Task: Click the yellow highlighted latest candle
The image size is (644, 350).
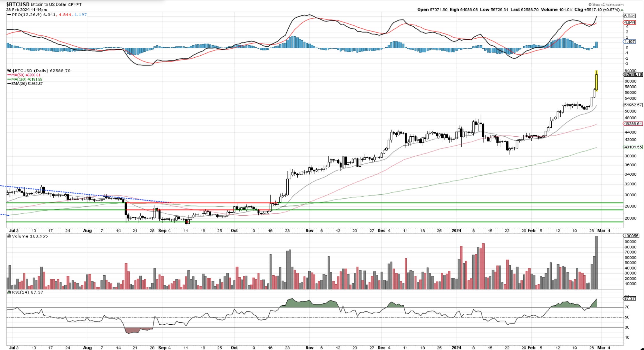Action: point(596,82)
